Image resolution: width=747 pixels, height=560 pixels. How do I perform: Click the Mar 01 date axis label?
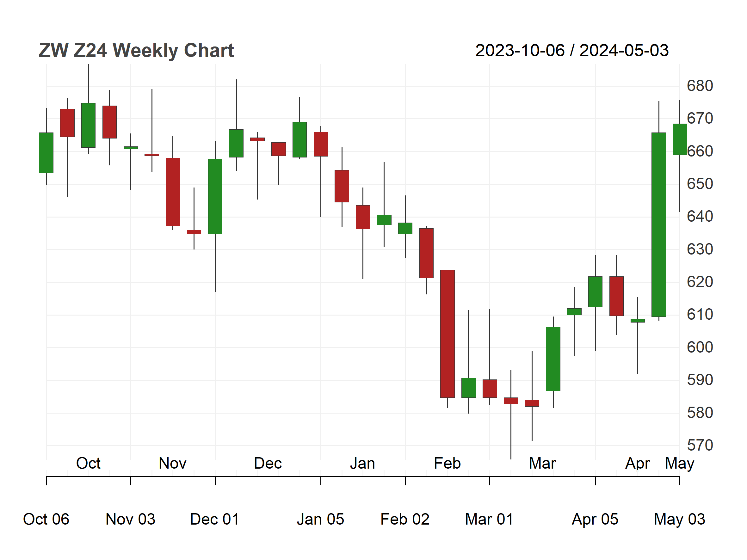pos(489,519)
